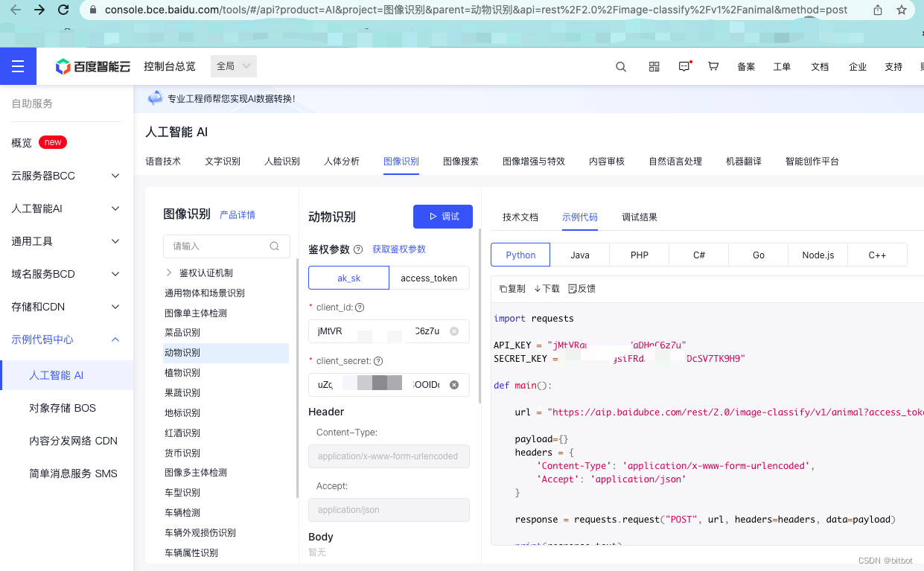
Task: Clear the client_id field with X icon
Action: [454, 331]
